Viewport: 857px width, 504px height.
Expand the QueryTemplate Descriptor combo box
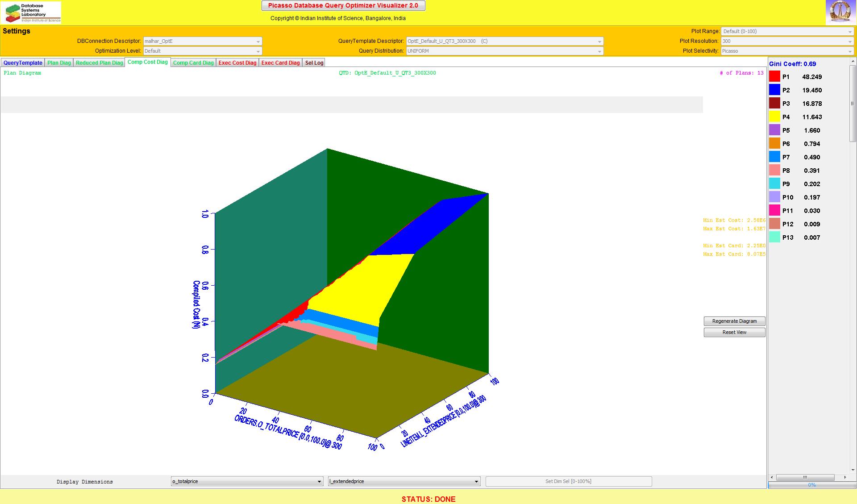point(504,41)
